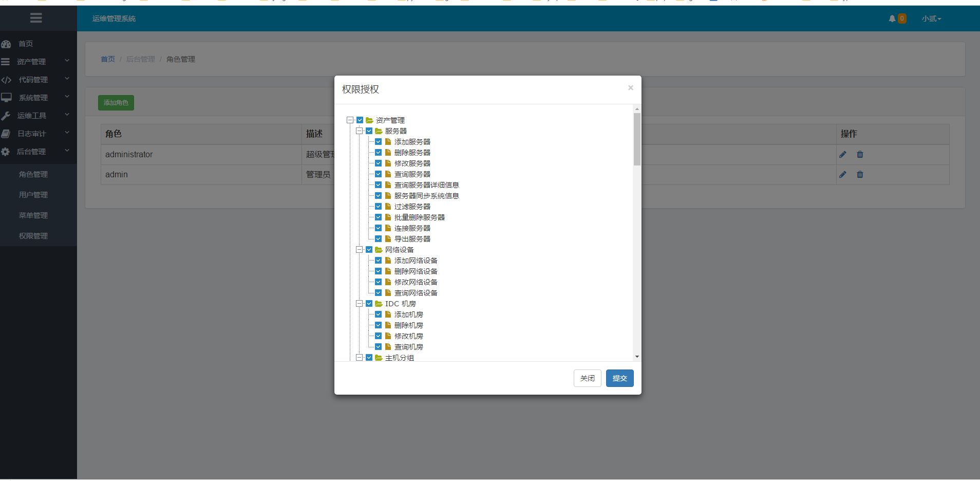Image resolution: width=980 pixels, height=481 pixels.
Task: Delete the admin role with trash icon
Action: pos(860,175)
